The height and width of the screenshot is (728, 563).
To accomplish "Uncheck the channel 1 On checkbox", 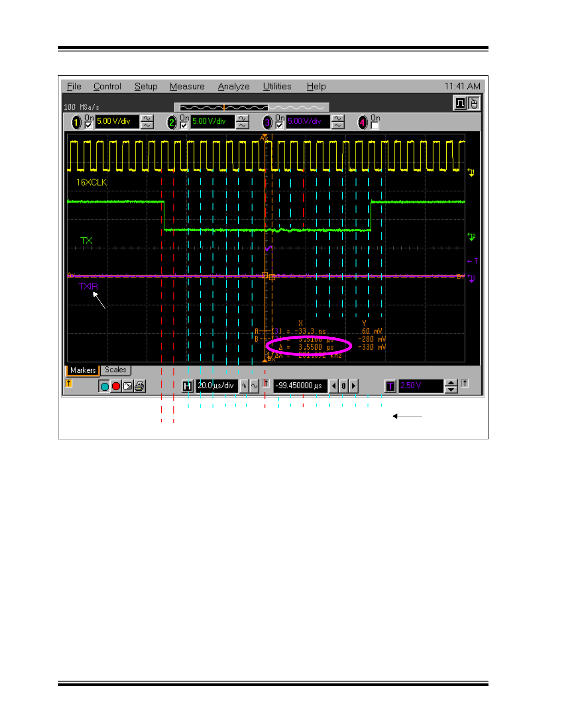I will click(88, 125).
